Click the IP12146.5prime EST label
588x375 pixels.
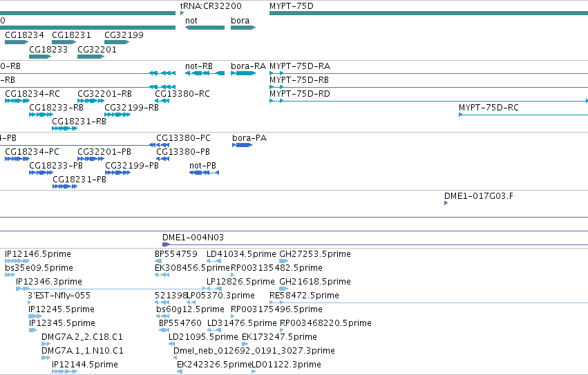pyautogui.click(x=38, y=254)
